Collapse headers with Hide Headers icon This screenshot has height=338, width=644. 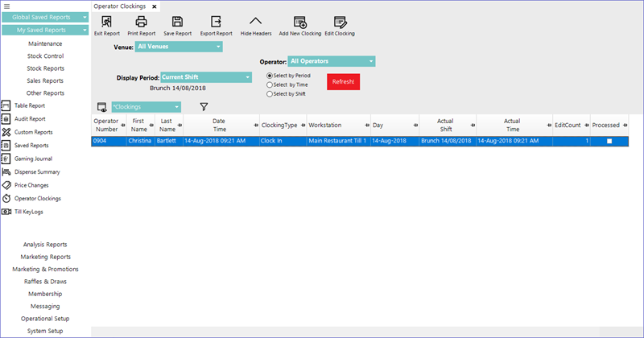click(255, 23)
